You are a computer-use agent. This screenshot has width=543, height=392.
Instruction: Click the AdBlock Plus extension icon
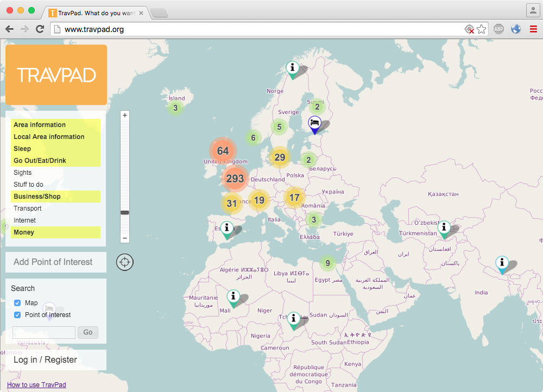498,29
